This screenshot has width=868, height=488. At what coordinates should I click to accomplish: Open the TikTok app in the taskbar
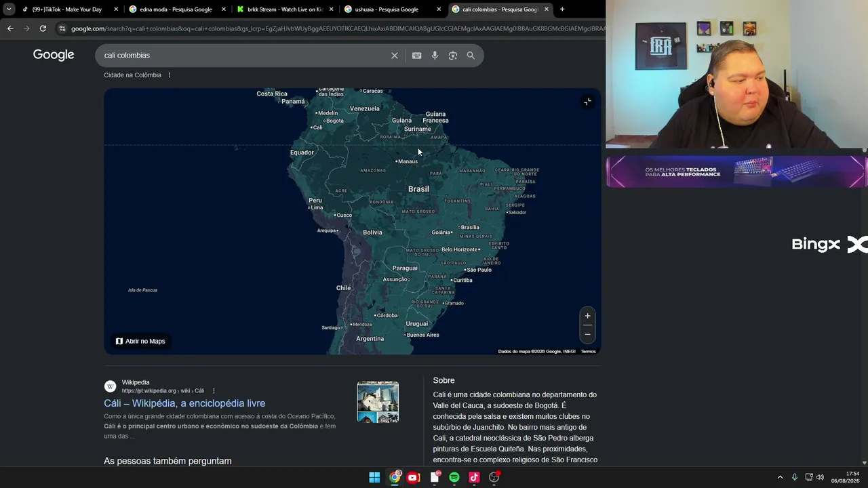(x=474, y=477)
